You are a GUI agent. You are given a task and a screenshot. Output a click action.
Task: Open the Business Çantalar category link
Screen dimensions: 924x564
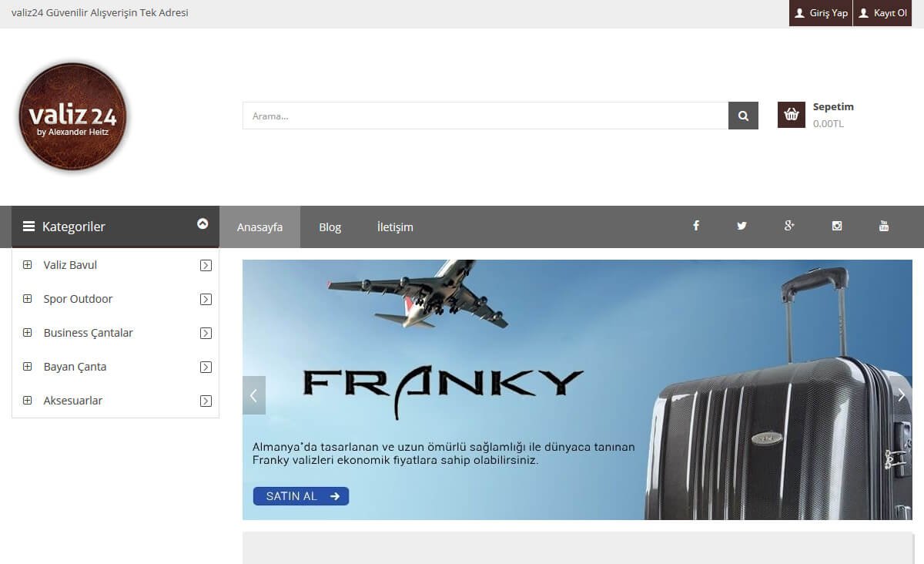89,333
